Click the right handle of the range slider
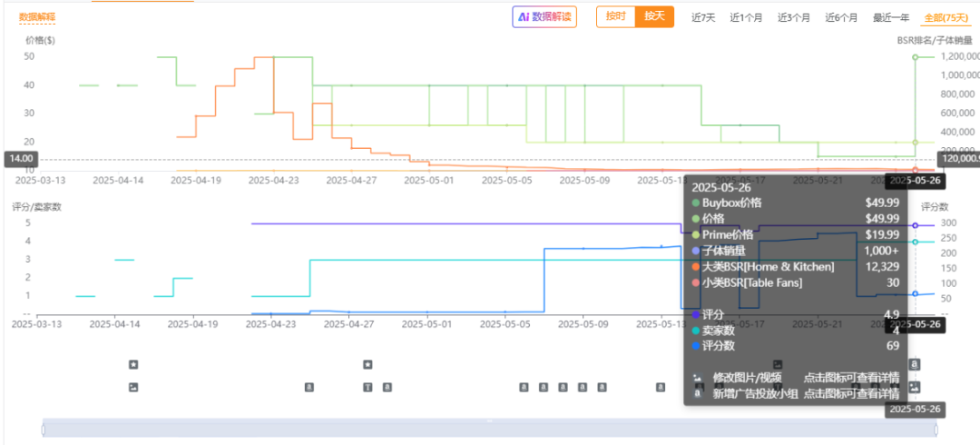The height and width of the screenshot is (445, 980). click(x=936, y=429)
